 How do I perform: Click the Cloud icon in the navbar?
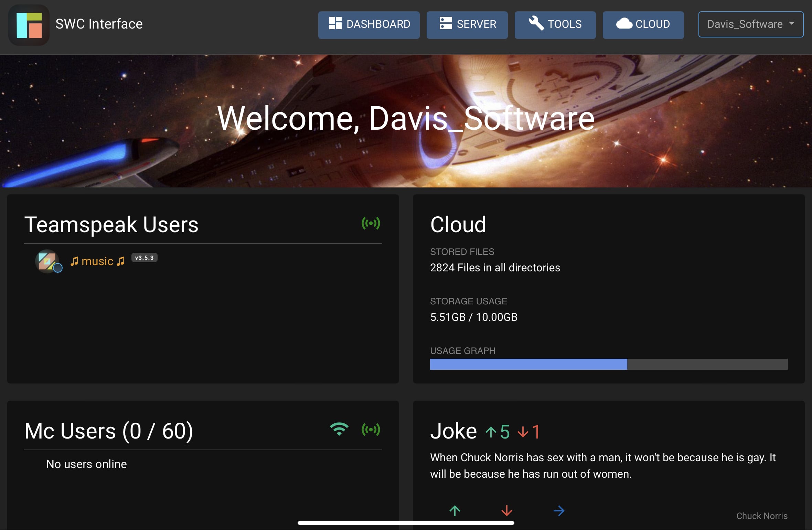(624, 24)
